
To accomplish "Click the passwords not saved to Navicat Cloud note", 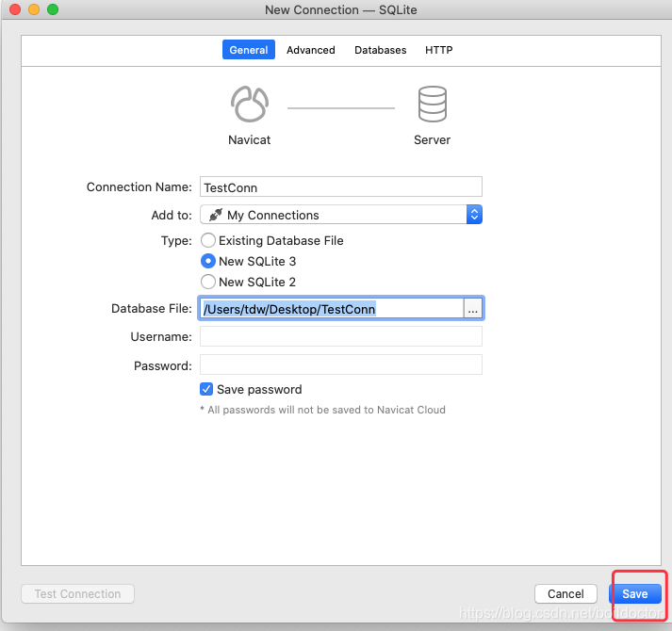I will click(322, 410).
